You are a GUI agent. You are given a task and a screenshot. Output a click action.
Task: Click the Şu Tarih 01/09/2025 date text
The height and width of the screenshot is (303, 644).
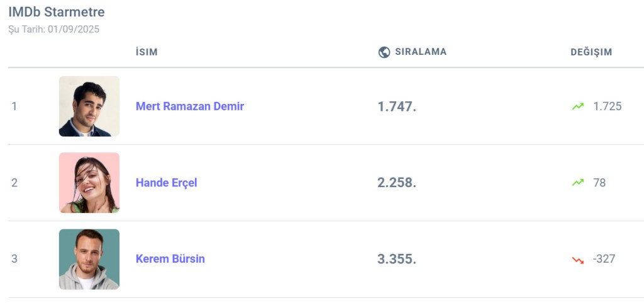[x=54, y=29]
